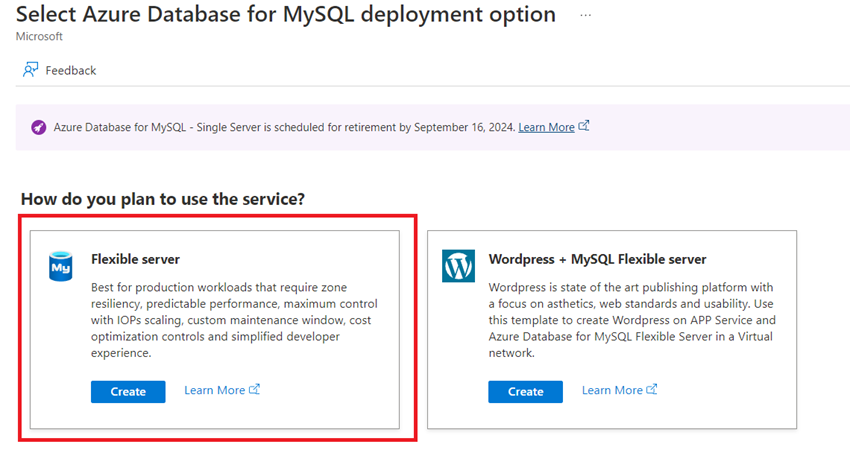Click external-link icon beside Flexible server Learn More
Screen dimensions: 850x453
pos(254,390)
